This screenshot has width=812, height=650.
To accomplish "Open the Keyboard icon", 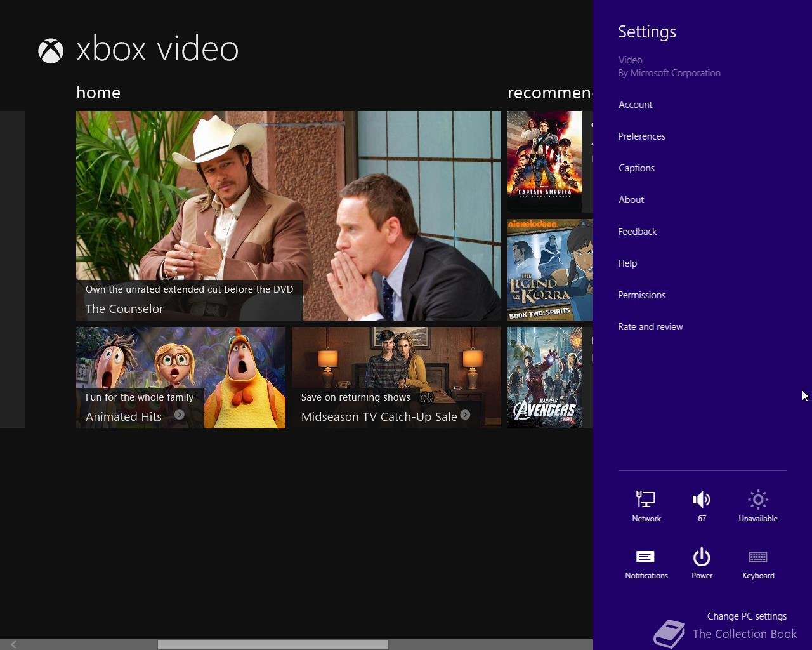I will click(x=758, y=564).
